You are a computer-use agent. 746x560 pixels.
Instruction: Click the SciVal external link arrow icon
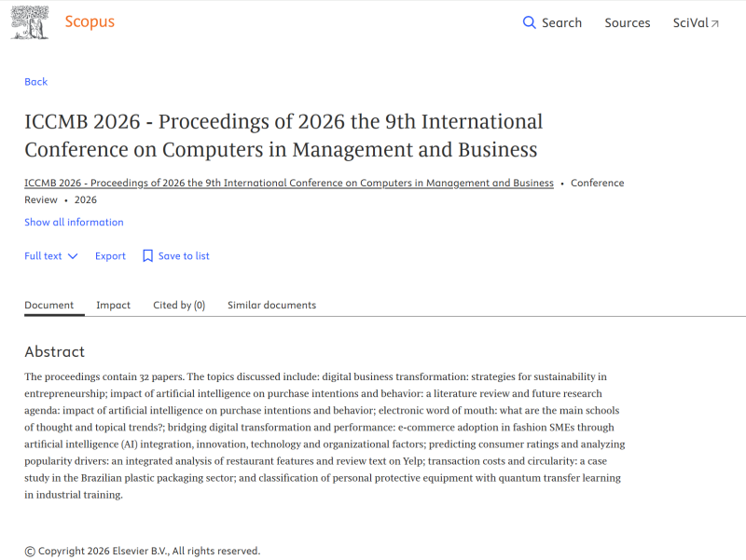click(x=714, y=23)
